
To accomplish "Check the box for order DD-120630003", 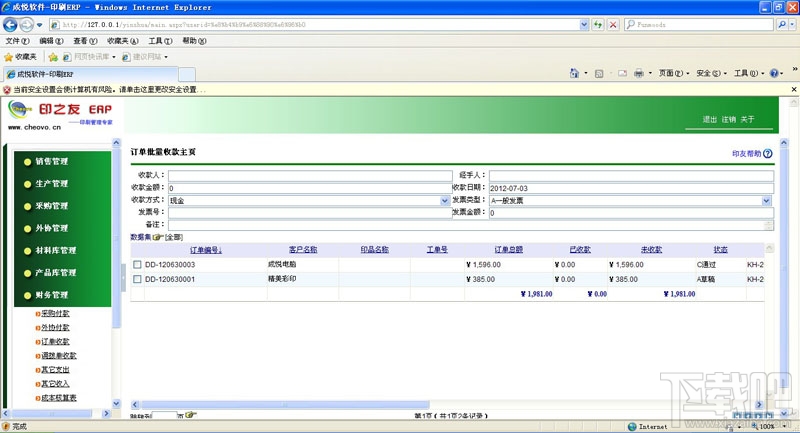I will pos(137,265).
